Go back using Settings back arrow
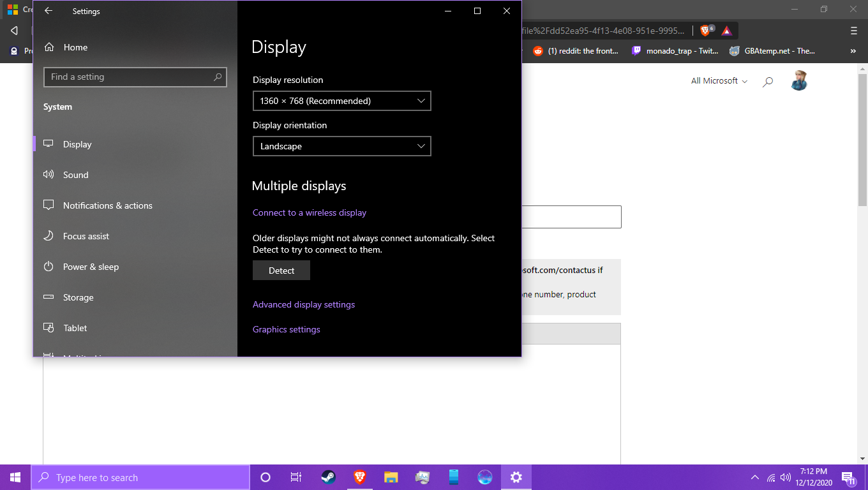 coord(49,11)
